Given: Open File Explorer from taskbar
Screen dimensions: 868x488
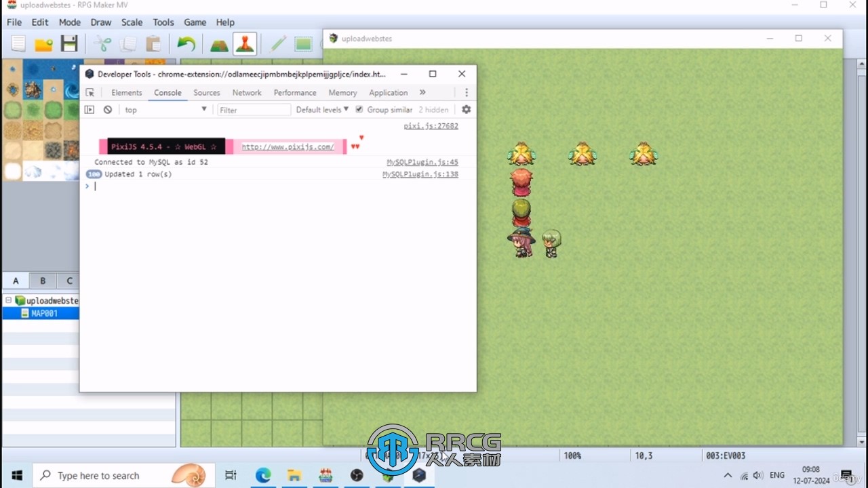Looking at the screenshot, I should tap(294, 475).
